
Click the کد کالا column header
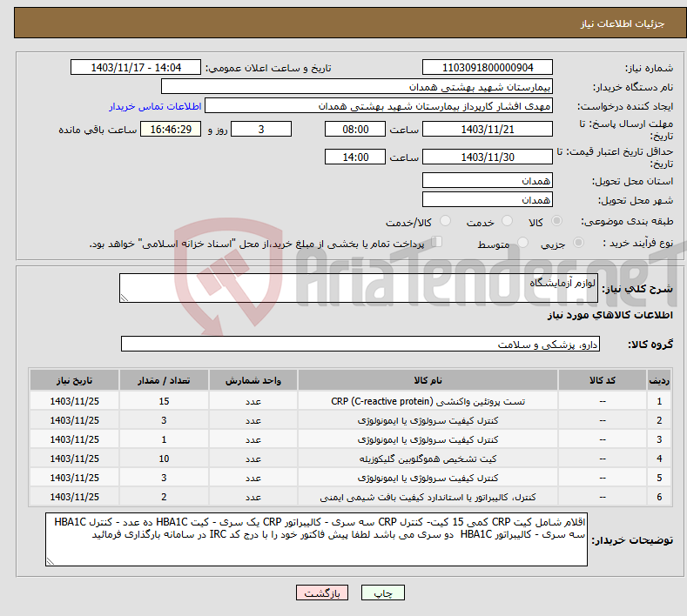pos(603,380)
